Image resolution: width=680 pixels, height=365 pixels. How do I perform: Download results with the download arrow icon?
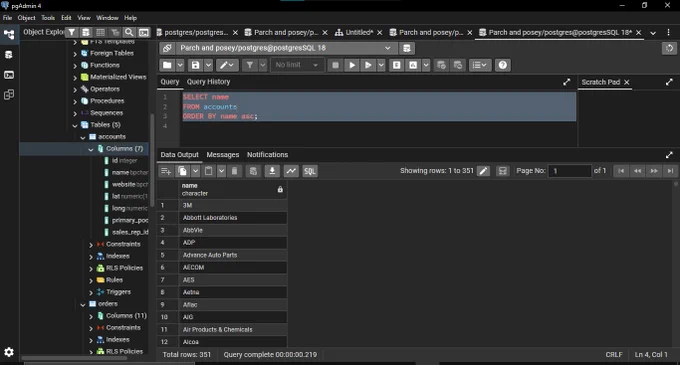(272, 171)
